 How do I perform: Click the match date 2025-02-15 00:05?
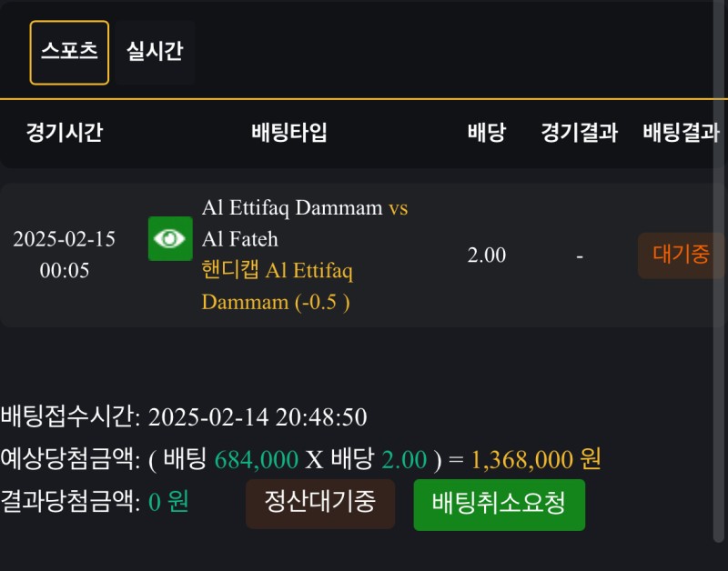click(65, 255)
